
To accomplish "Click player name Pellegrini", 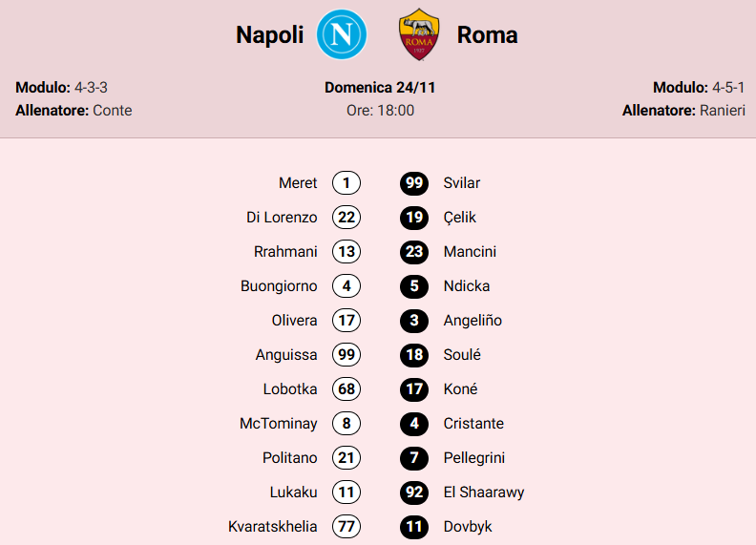I will click(x=474, y=458).
